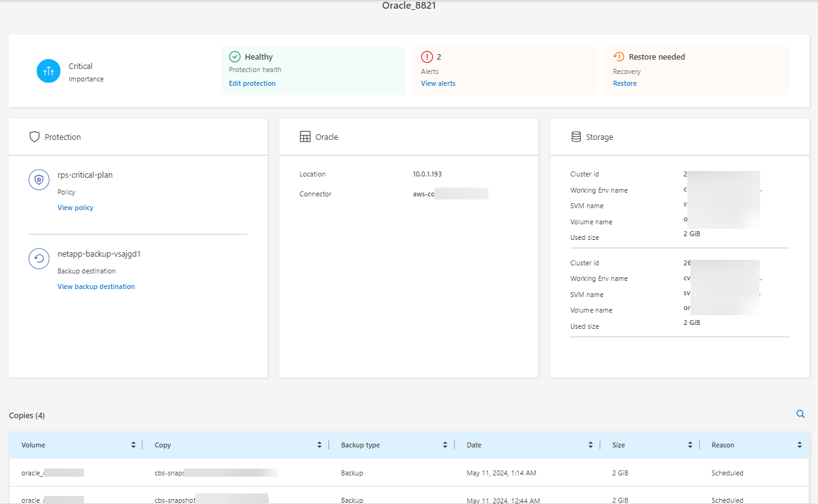The height and width of the screenshot is (504, 818).
Task: Click the Restore needed status text
Action: 657,57
